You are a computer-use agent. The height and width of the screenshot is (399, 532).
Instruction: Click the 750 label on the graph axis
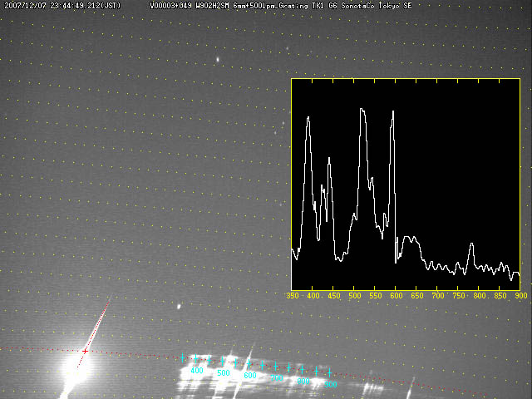pyautogui.click(x=458, y=295)
